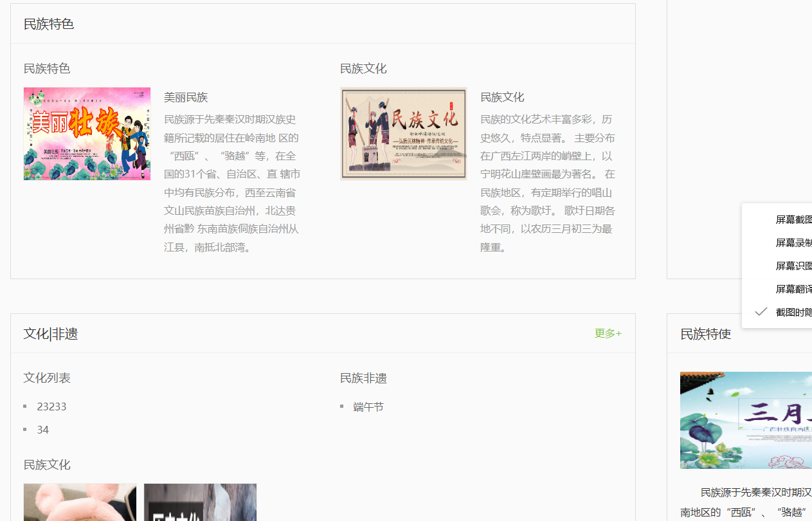Click the green 更多+ link
The height and width of the screenshot is (521, 812).
[608, 333]
